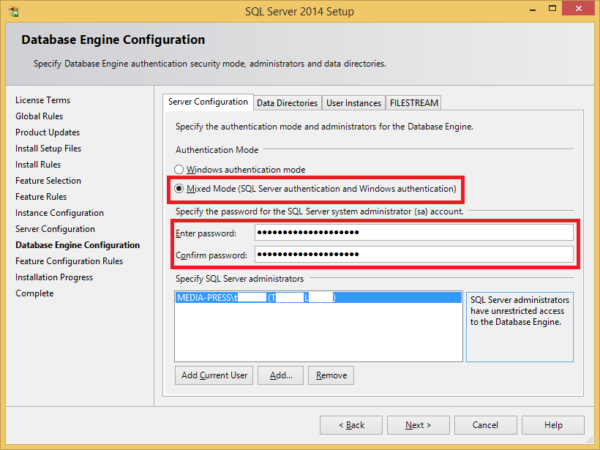This screenshot has width=600, height=450.
Task: Maximize the setup window
Action: (552, 8)
